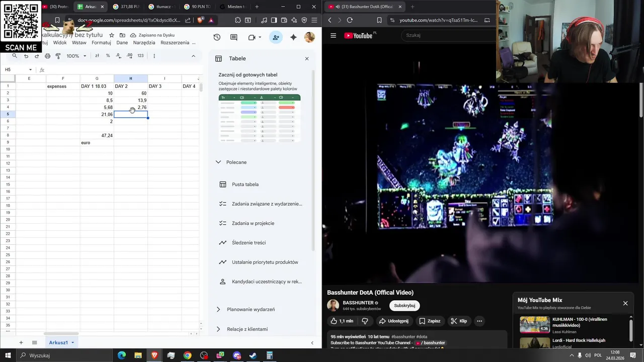Save the video with Zapisz
This screenshot has width=644, height=362.
tap(430, 321)
